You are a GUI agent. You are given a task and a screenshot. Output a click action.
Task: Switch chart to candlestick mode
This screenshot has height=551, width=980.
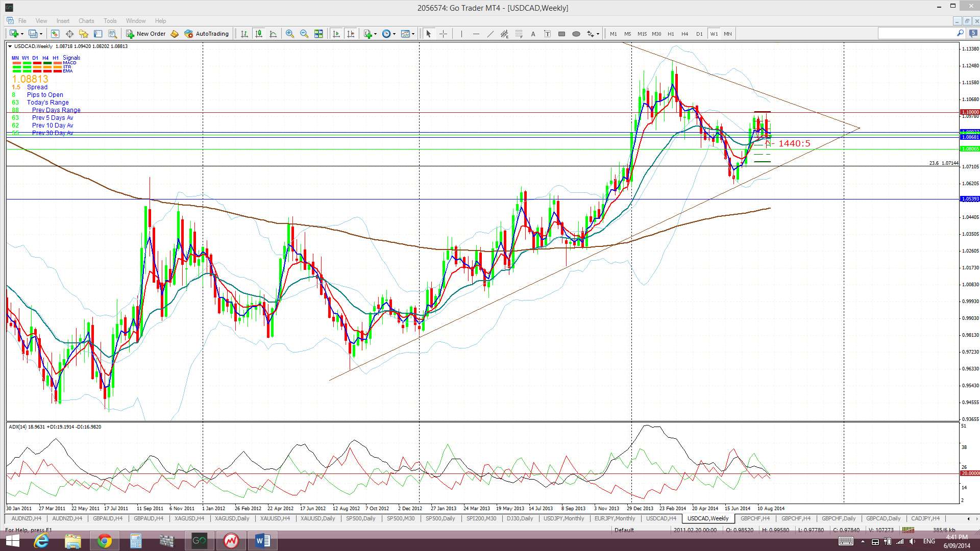click(259, 34)
